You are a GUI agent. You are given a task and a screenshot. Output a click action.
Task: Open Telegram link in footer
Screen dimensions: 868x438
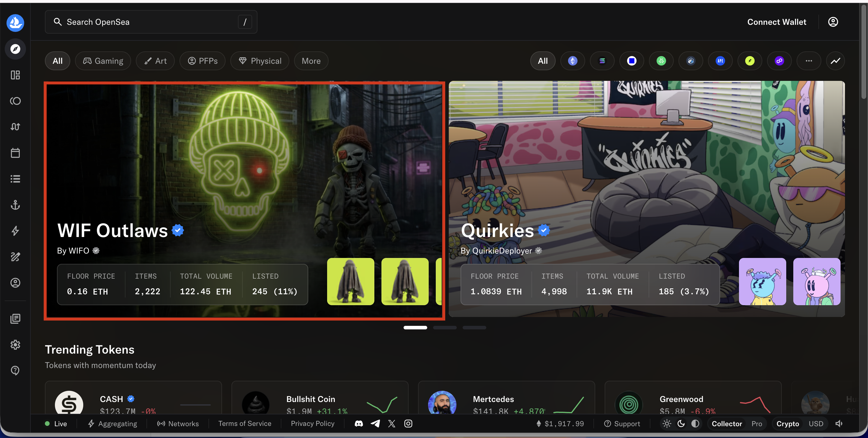click(x=375, y=424)
